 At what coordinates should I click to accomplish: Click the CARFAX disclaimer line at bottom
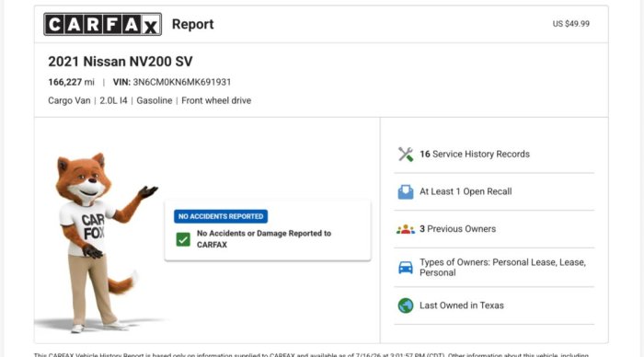point(311,354)
